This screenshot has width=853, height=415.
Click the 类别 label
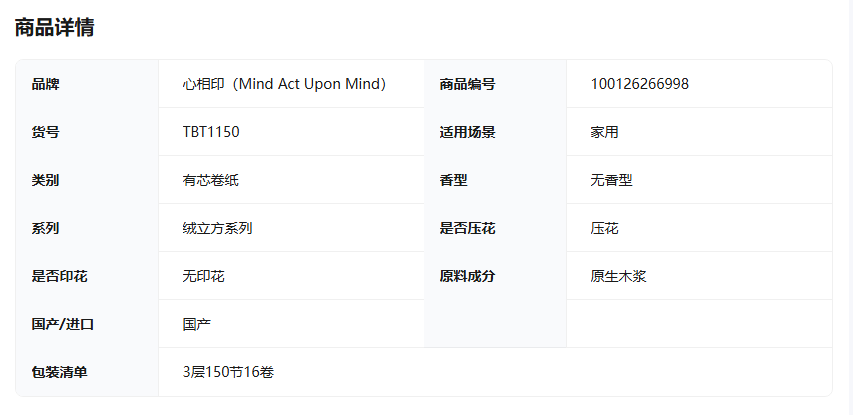coord(46,180)
